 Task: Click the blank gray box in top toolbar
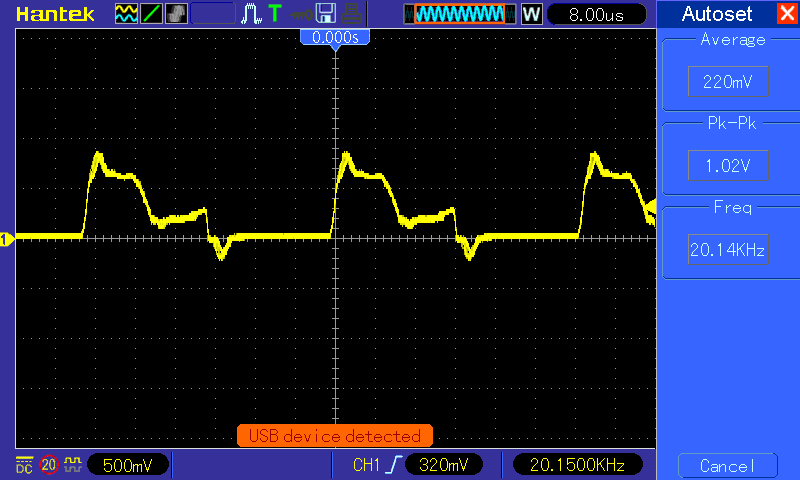pos(213,14)
